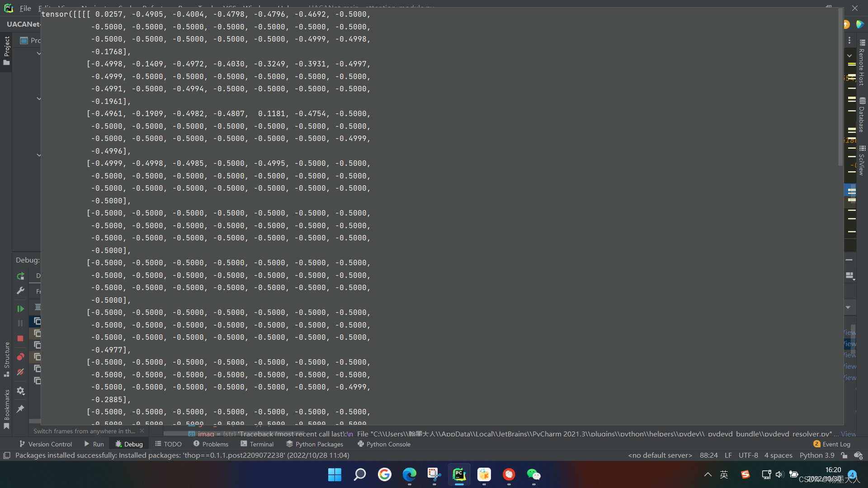Toggle read-only lock icon in status bar
868x488 pixels.
[844, 455]
